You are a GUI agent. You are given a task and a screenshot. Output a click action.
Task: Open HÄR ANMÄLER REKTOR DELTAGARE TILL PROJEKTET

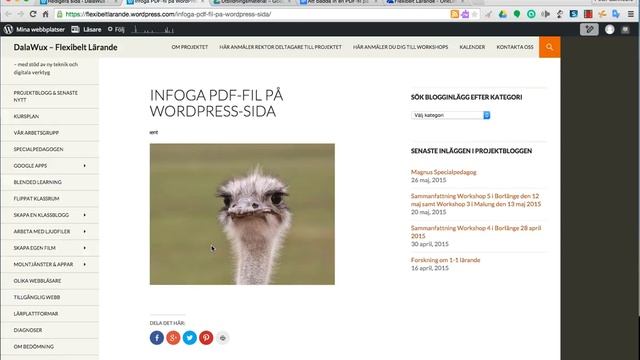(x=280, y=47)
